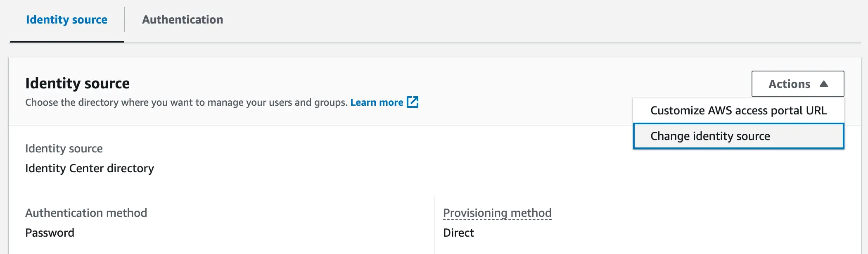Click the triangle arrow on the Actions button
The image size is (868, 254).
click(823, 84)
